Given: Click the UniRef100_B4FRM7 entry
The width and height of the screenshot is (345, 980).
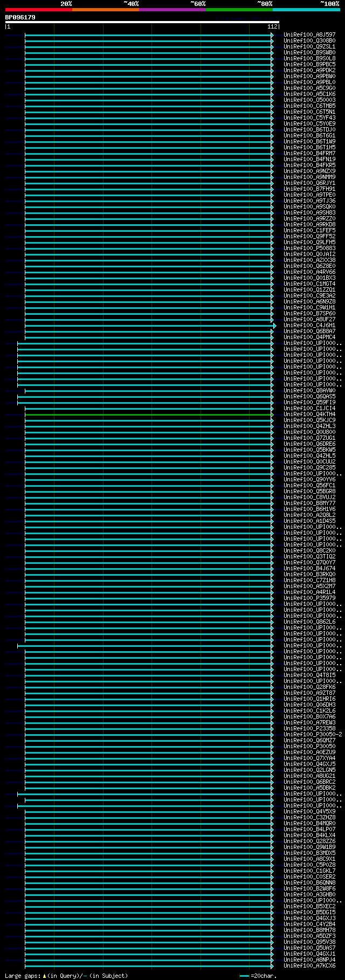Looking at the screenshot, I should click(309, 153).
